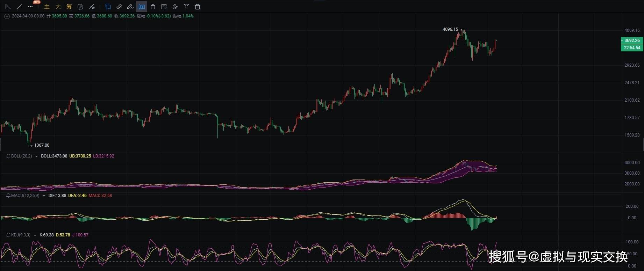Select the trend line drawing tool
This screenshot has height=271, width=644.
[19, 7]
